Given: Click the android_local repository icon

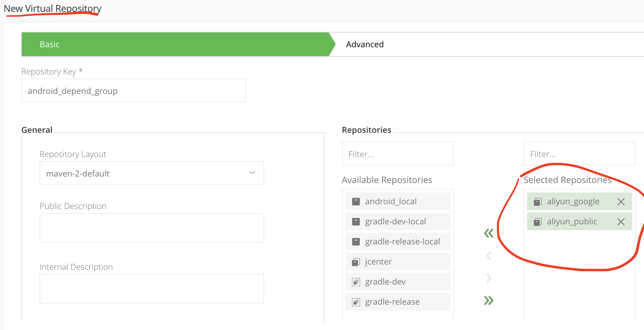Looking at the screenshot, I should (x=356, y=202).
